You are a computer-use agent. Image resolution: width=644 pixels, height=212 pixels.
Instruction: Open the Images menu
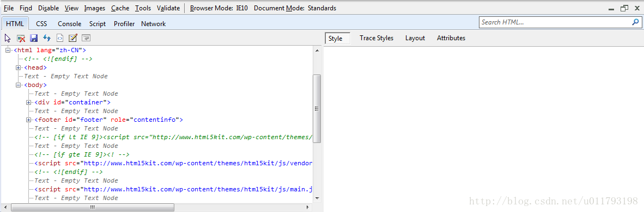94,8
